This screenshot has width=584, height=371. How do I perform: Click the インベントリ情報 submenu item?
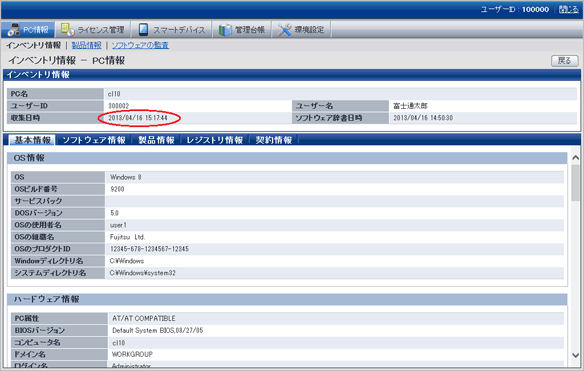coord(33,45)
